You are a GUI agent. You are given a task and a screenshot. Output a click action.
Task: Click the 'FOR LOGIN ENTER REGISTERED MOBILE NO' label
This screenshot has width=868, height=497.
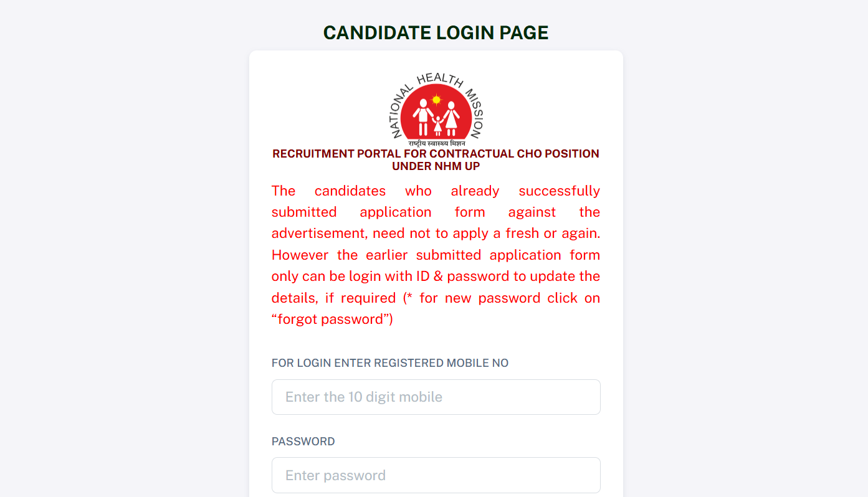point(390,362)
